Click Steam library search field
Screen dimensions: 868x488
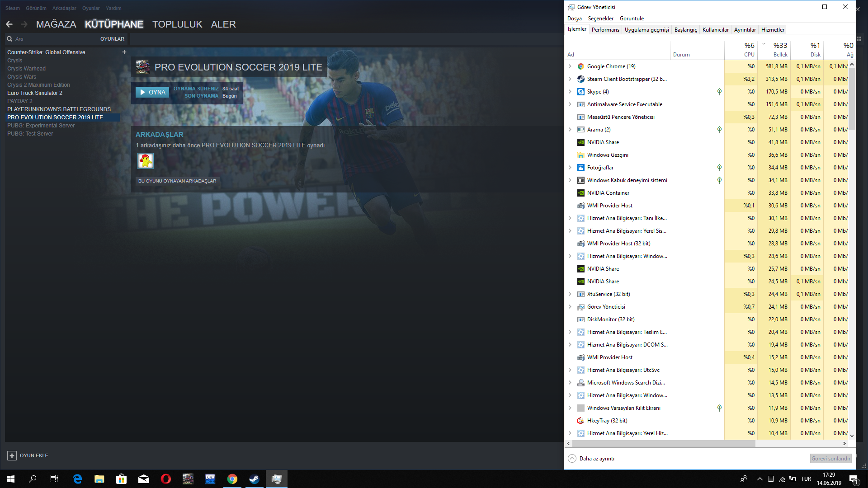coord(50,39)
